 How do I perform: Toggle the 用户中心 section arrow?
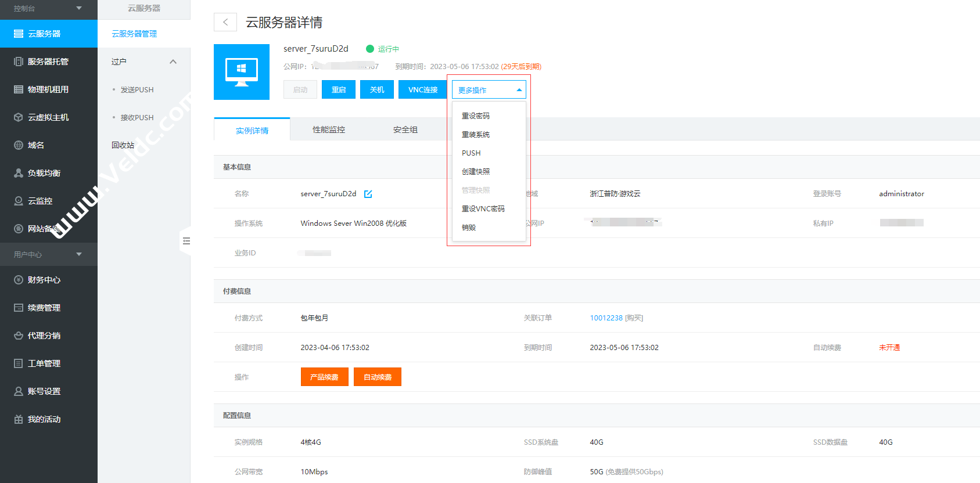pyautogui.click(x=79, y=254)
